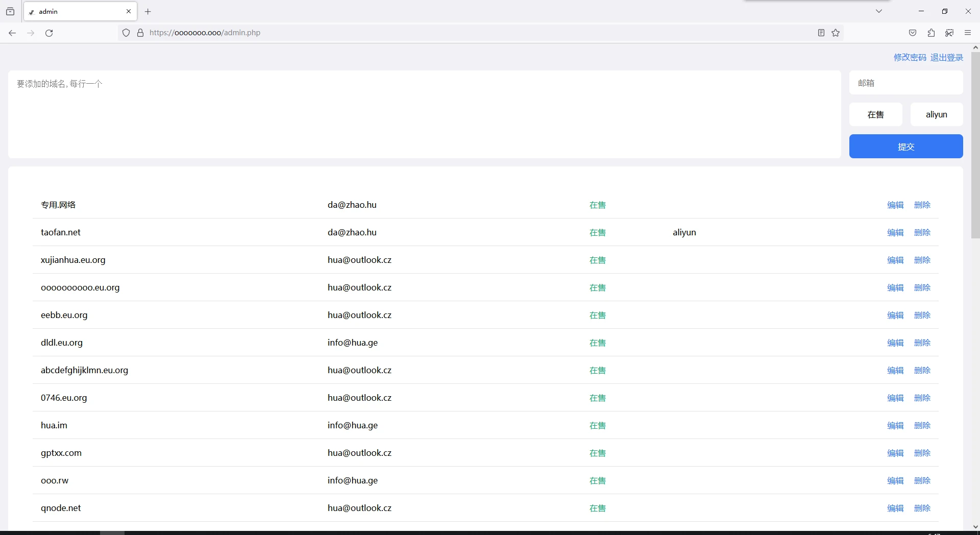
Task: Close the admin tab
Action: [129, 12]
